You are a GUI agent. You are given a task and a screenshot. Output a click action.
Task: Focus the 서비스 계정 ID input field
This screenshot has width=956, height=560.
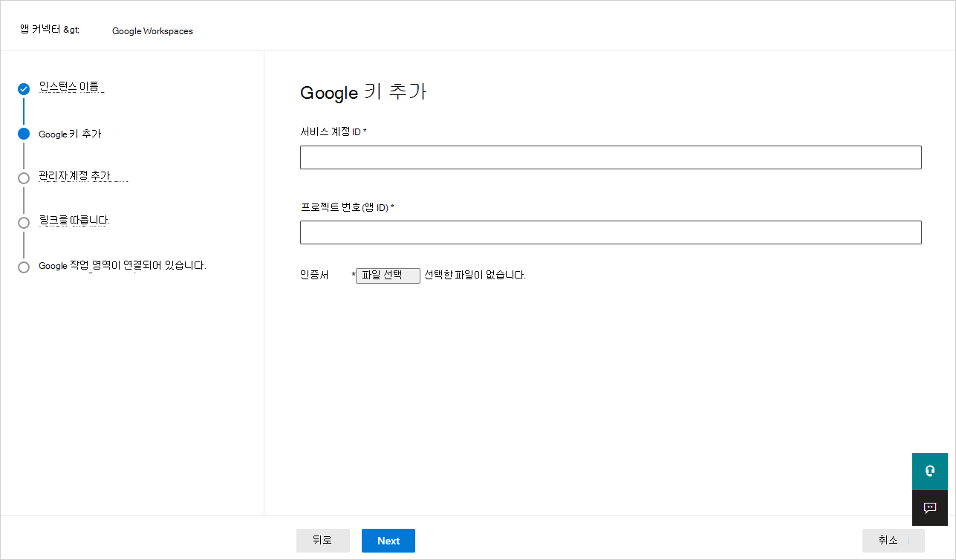(x=611, y=157)
